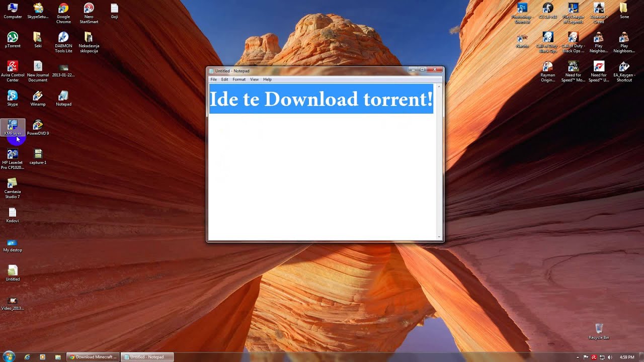Select the Photoshop - Shortcut icon
This screenshot has width=644, height=362.
click(x=522, y=14)
